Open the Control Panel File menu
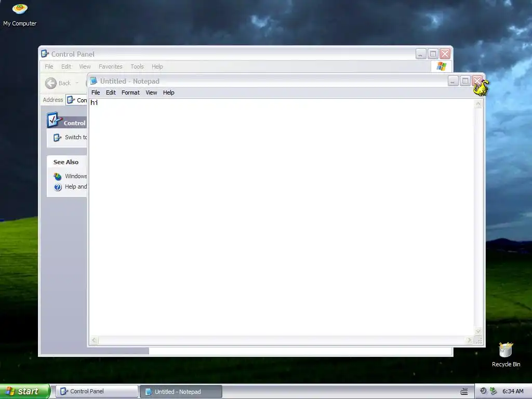Viewport: 532px width, 399px height. [49, 66]
